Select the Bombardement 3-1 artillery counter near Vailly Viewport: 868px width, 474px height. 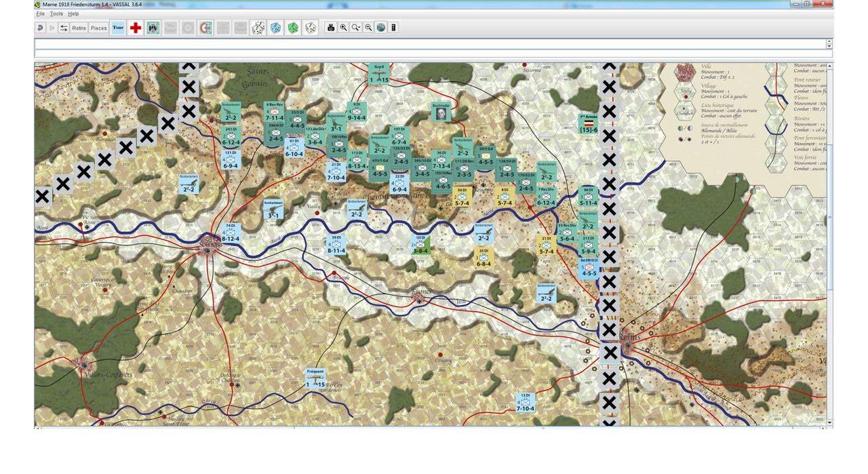point(273,210)
